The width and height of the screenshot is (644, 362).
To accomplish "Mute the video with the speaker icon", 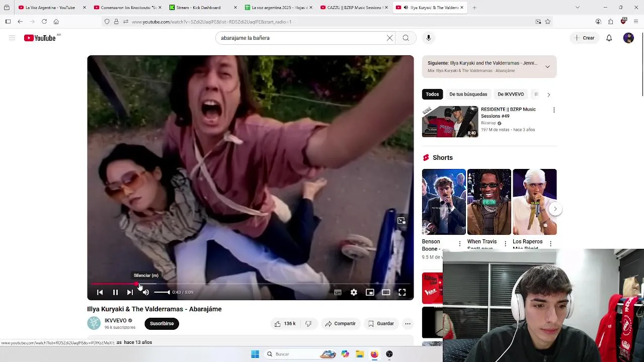I will [x=146, y=292].
